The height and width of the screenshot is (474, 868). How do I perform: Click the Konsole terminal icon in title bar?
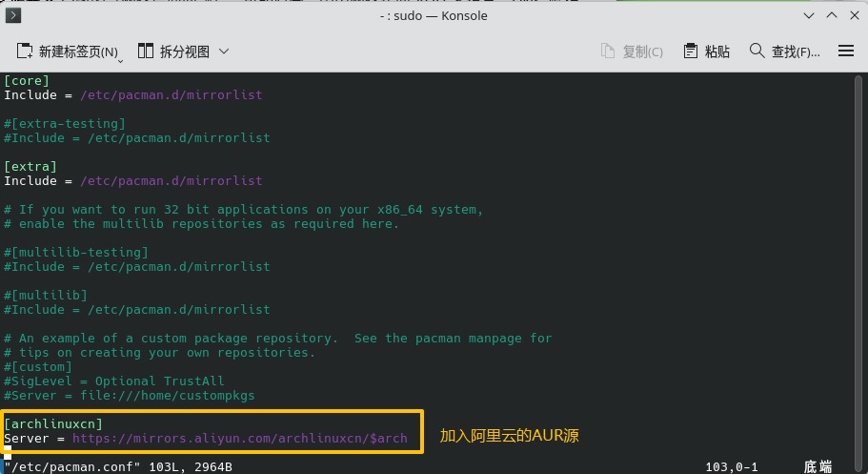point(14,15)
